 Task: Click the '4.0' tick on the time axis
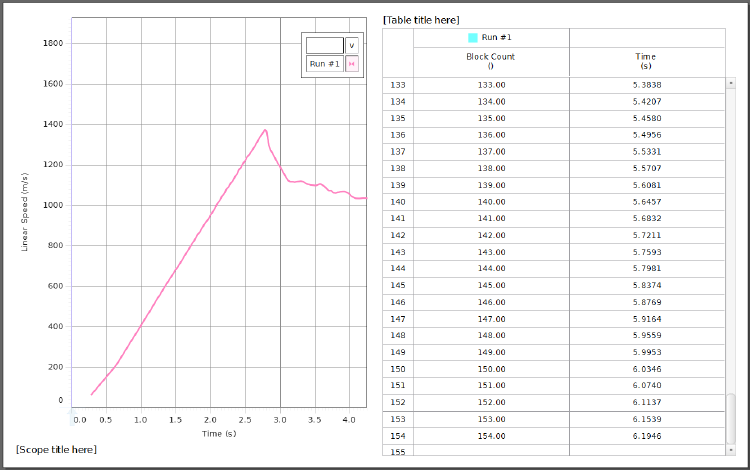(x=349, y=420)
